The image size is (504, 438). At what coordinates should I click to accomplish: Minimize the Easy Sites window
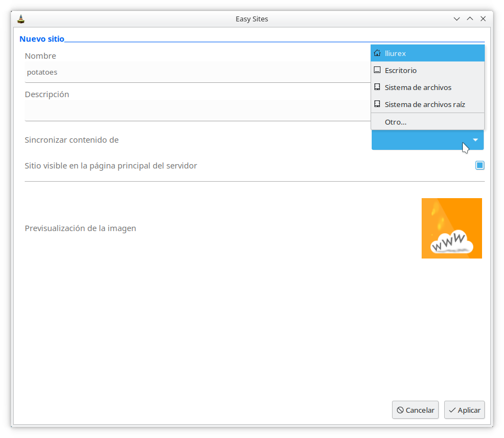click(456, 19)
